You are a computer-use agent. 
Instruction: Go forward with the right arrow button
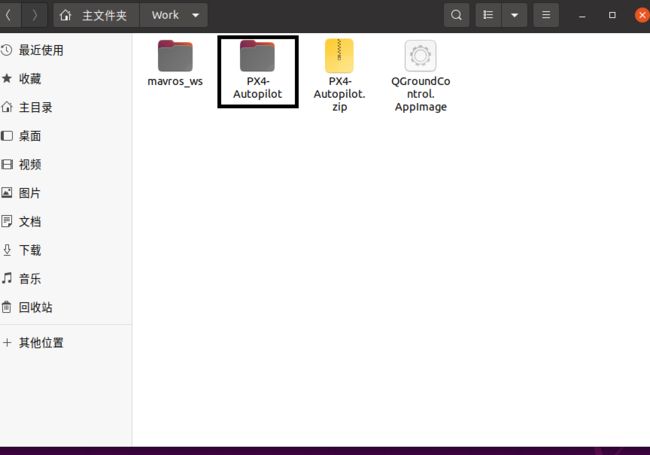coord(34,15)
